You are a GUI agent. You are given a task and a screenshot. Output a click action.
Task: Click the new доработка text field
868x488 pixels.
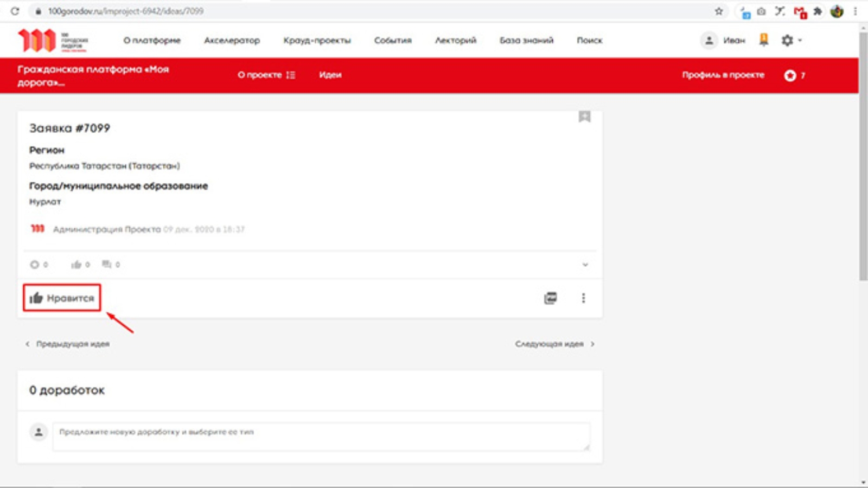coord(320,436)
